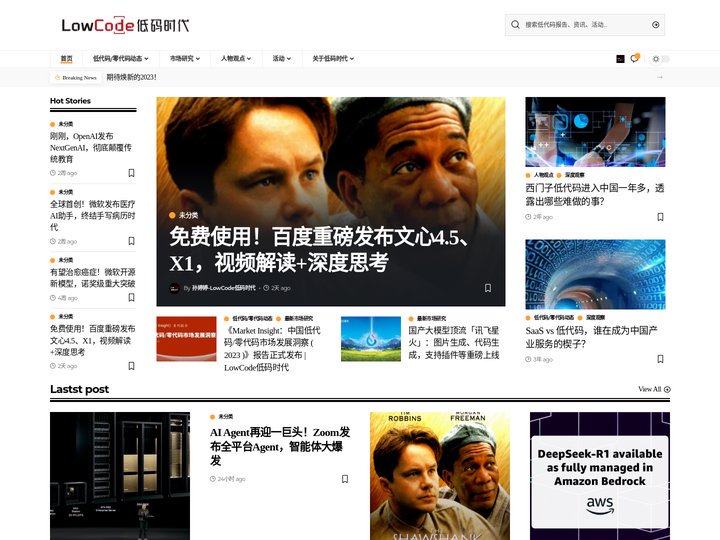Open 刚刚，OpenAI发布NextGenAI article
The height and width of the screenshot is (540, 720).
tap(91, 147)
